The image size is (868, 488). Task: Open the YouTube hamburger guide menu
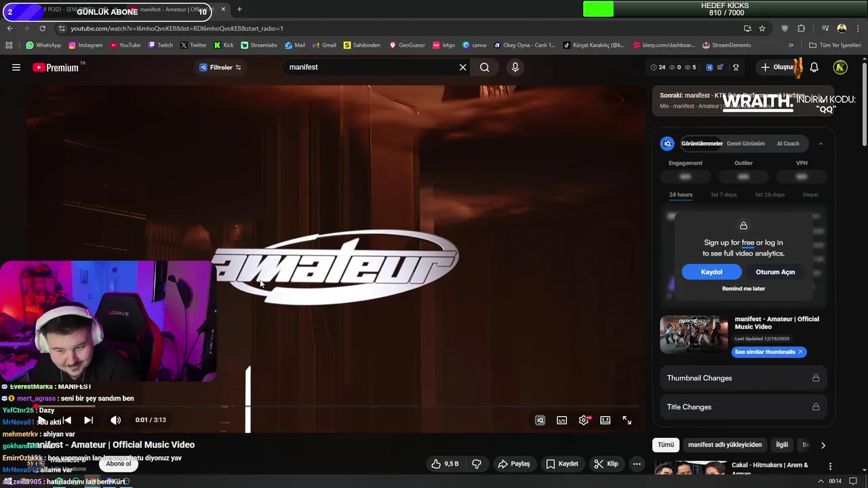pyautogui.click(x=16, y=67)
